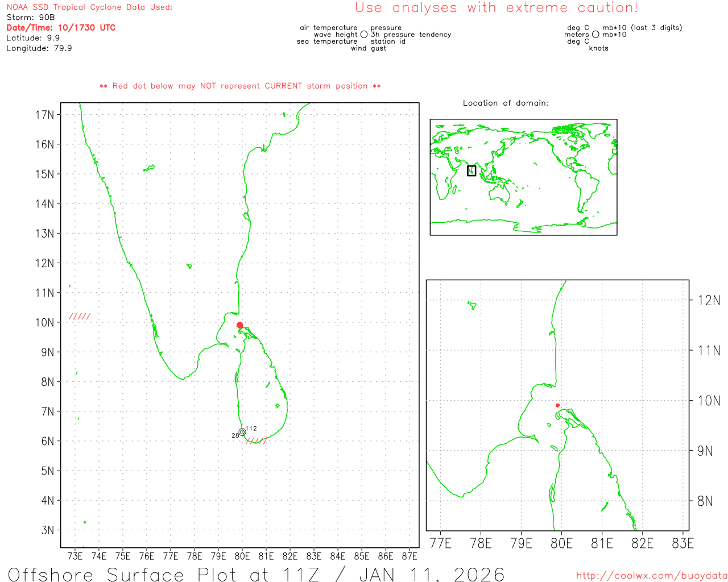This screenshot has width=728, height=582.
Task: Click the 'NOAA SSD Tropical Cyclone Data Used' header
Action: [x=89, y=7]
